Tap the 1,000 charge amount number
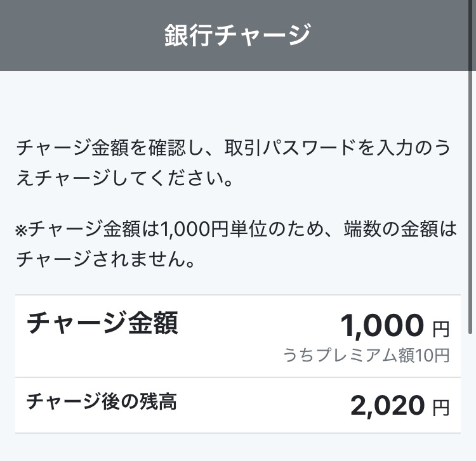 click(x=382, y=325)
